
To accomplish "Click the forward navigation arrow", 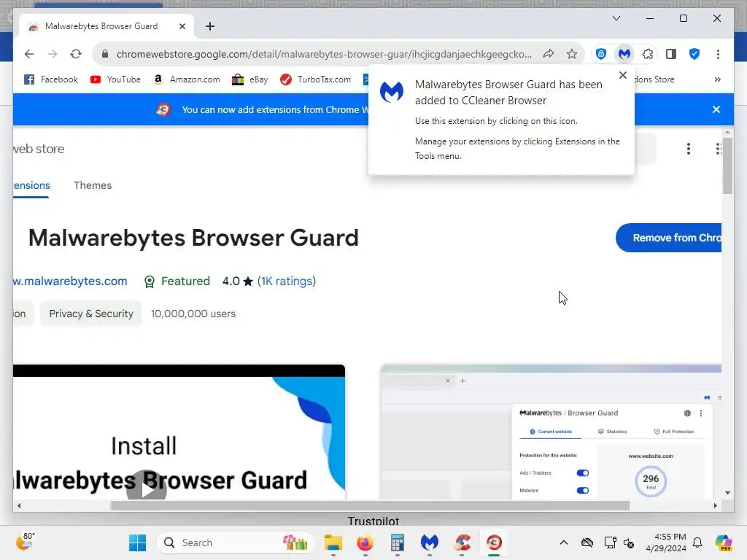I will [53, 54].
